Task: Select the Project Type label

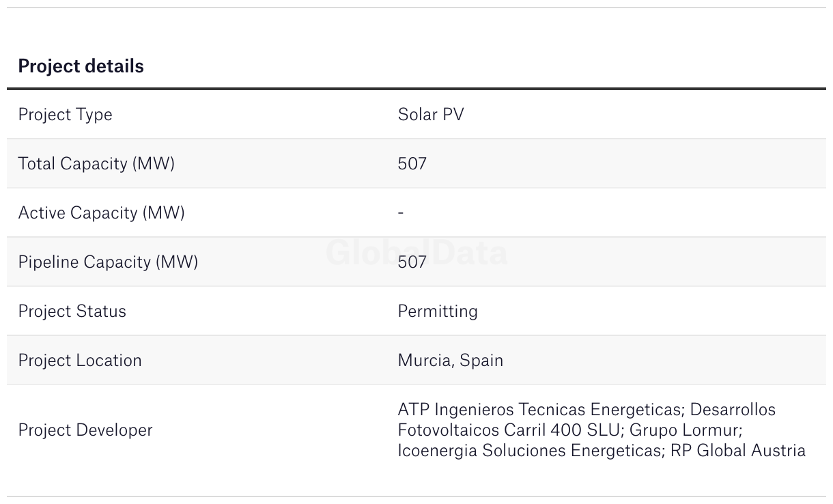Action: pos(65,115)
